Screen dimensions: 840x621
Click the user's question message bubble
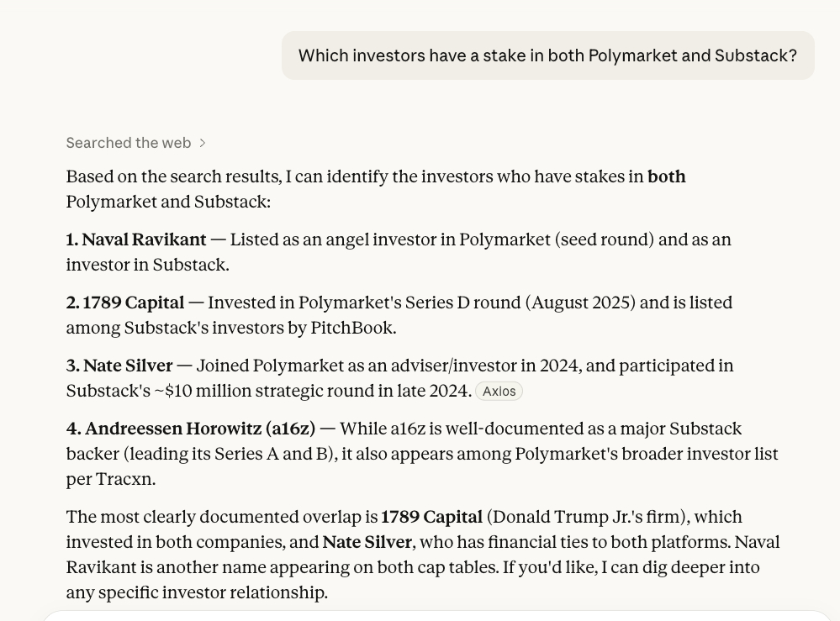pos(547,56)
